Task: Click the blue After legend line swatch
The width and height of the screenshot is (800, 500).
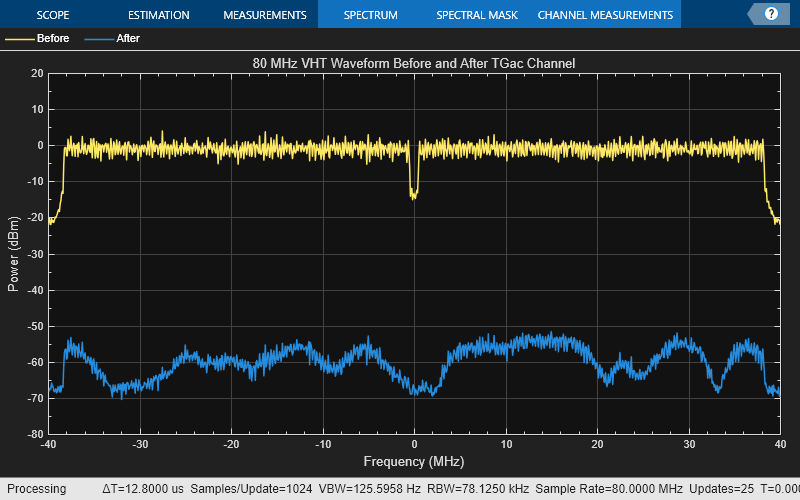Action: pyautogui.click(x=98, y=39)
